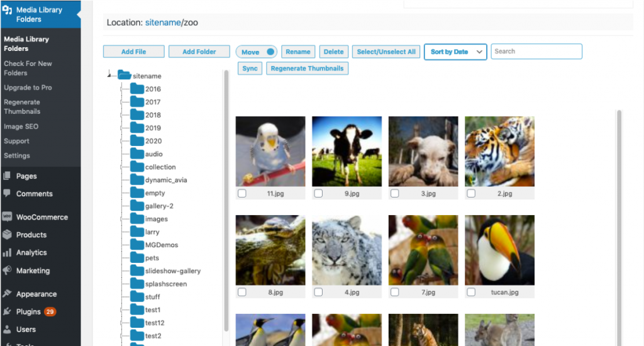The height and width of the screenshot is (346, 644).
Task: Open the Sort by Date dropdown
Action: pos(455,52)
